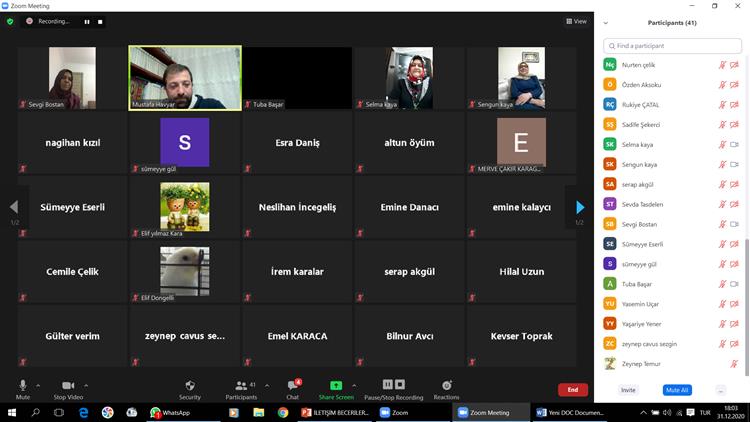Click the green encryption shield icon
Image resolution: width=750 pixels, height=422 pixels.
[10, 22]
